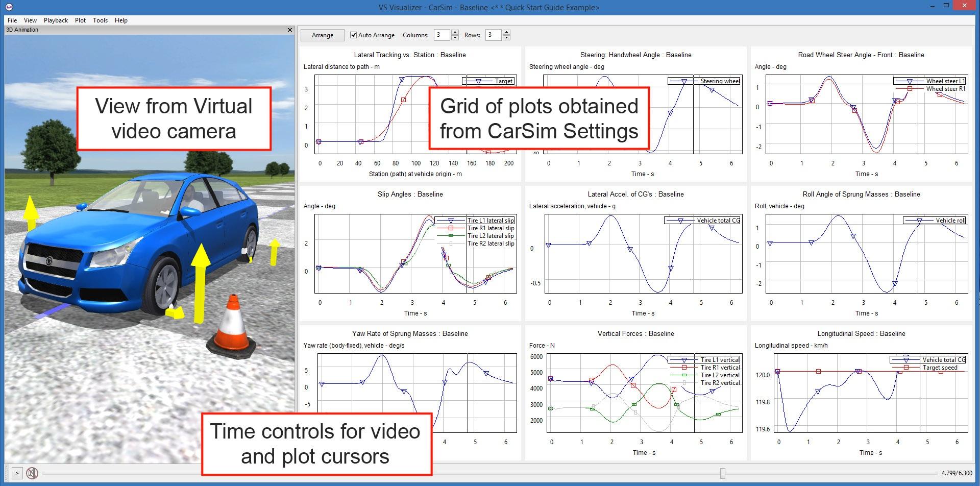Toggle the Target speed legend entry
This screenshot has height=486, width=980.
click(941, 367)
